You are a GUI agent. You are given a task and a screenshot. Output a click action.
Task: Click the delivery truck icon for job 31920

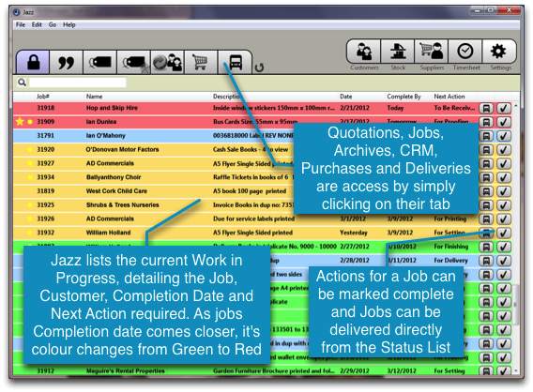(x=486, y=150)
